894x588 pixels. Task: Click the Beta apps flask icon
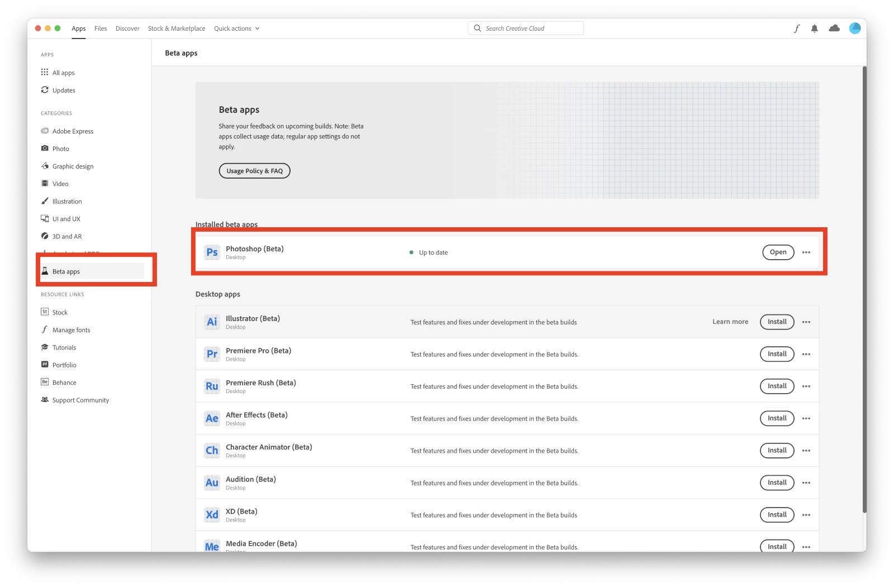[x=45, y=271]
